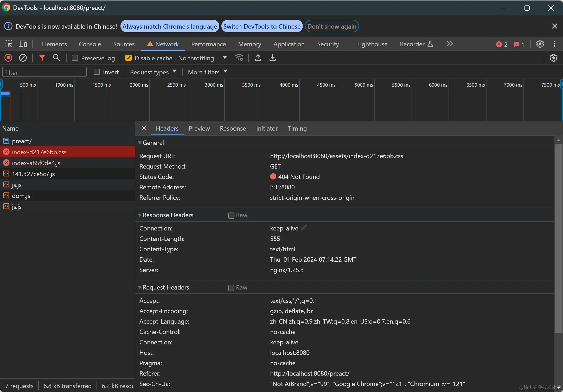The width and height of the screenshot is (563, 392).
Task: Open the Security tab
Action: (328, 44)
